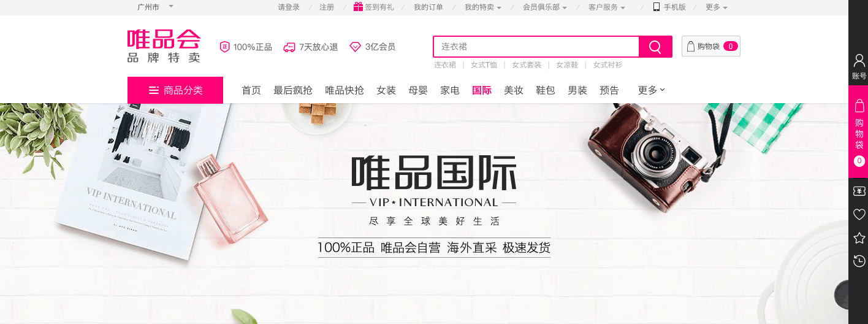Click the gift icon next to 签到有礼
This screenshot has width=868, height=324.
(x=358, y=7)
